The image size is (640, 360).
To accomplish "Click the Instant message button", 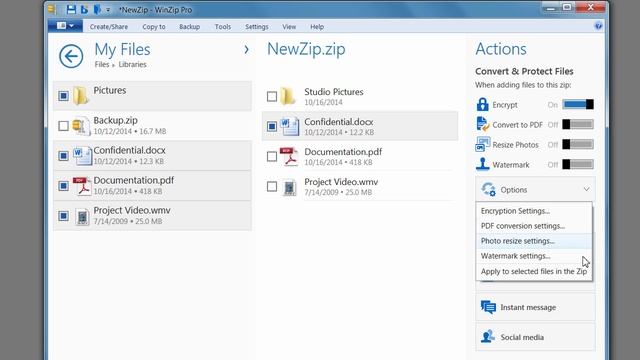I will [535, 307].
